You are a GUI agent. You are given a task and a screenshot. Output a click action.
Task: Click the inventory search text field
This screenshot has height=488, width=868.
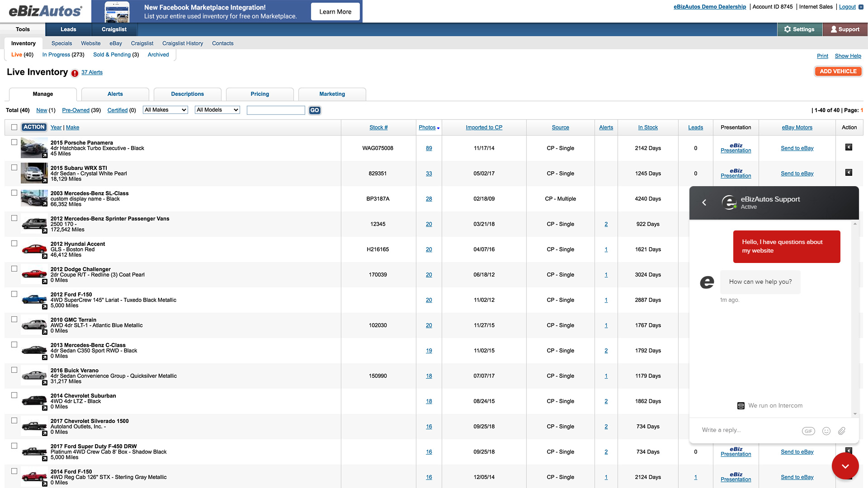[276, 110]
